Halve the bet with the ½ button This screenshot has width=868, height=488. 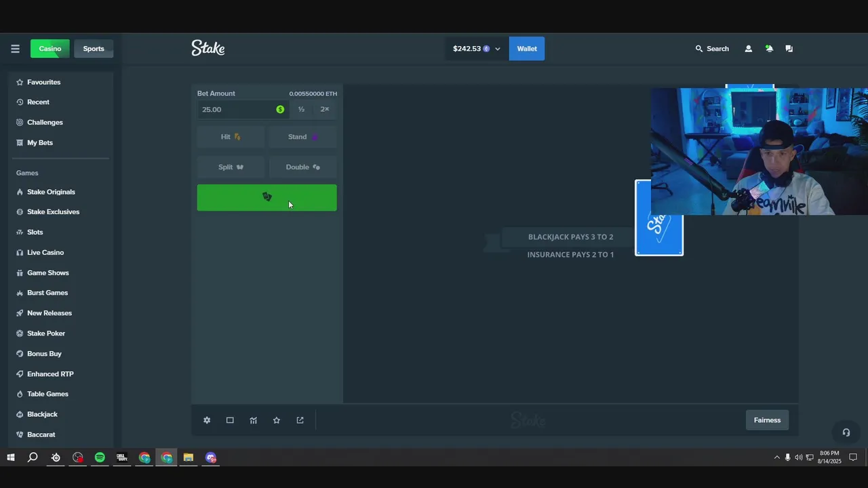(x=301, y=110)
